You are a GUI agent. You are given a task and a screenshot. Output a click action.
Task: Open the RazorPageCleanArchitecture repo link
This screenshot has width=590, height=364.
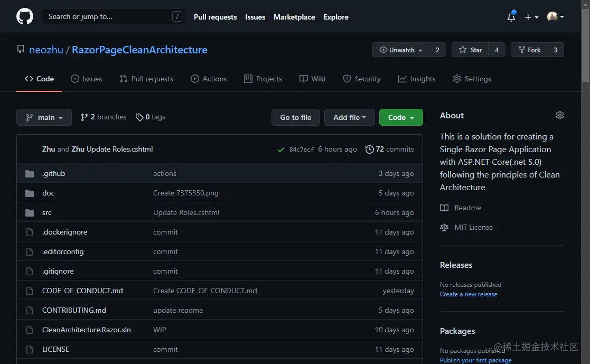pos(139,50)
